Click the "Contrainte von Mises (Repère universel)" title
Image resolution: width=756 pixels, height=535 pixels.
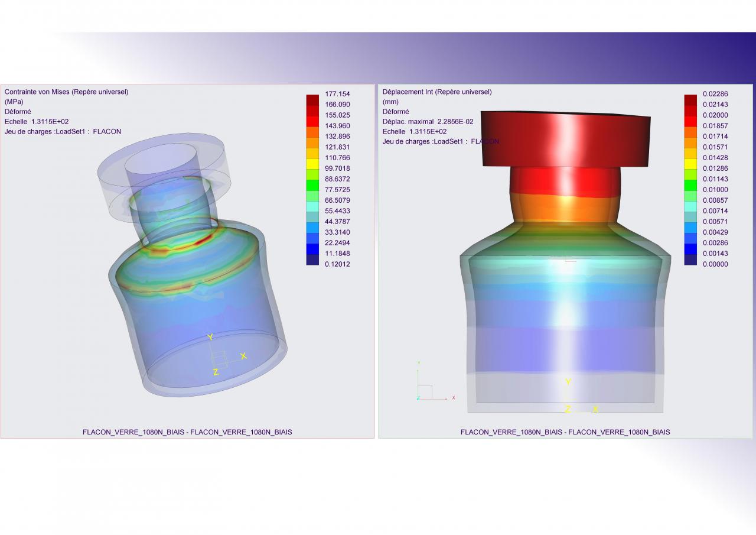66,92
